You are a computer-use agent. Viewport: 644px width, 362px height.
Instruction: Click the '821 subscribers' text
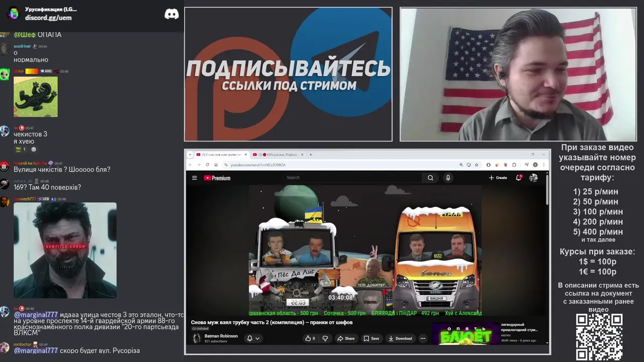pyautogui.click(x=215, y=341)
